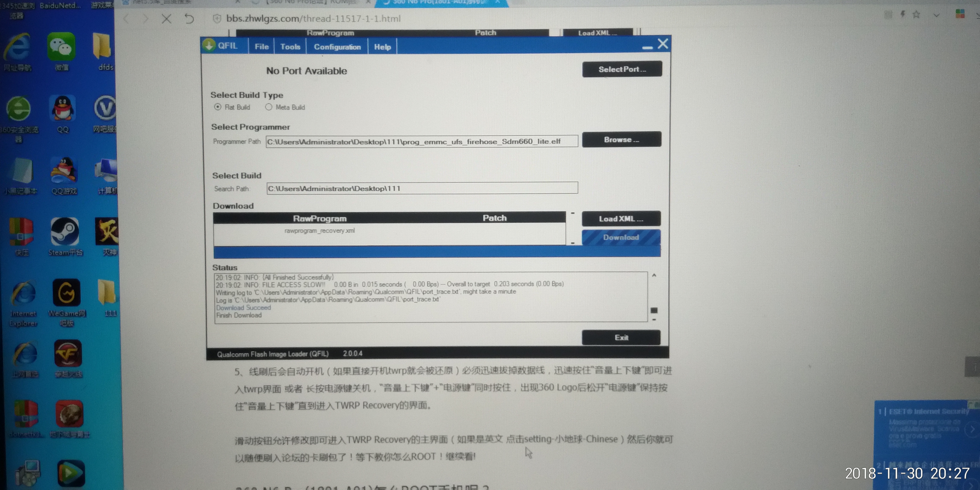Open the dfds folder on desktop
Viewport: 980px width, 490px height.
(103, 52)
